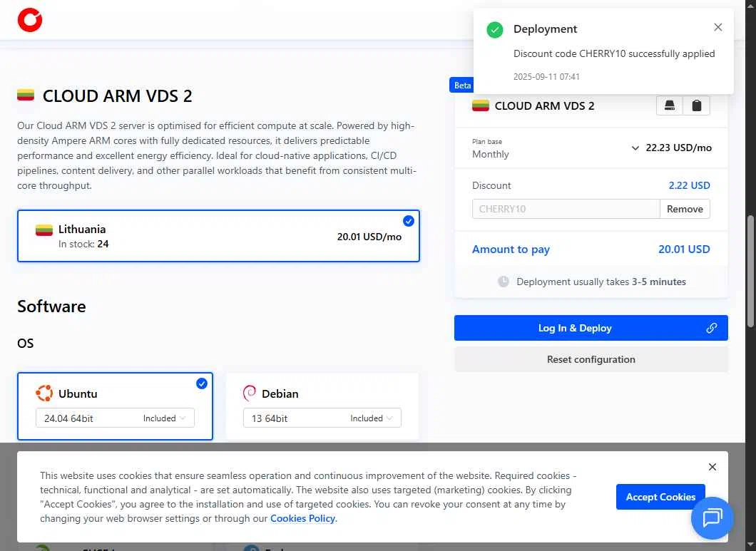
Task: Click the 'Amount to pay' label
Action: click(x=511, y=249)
